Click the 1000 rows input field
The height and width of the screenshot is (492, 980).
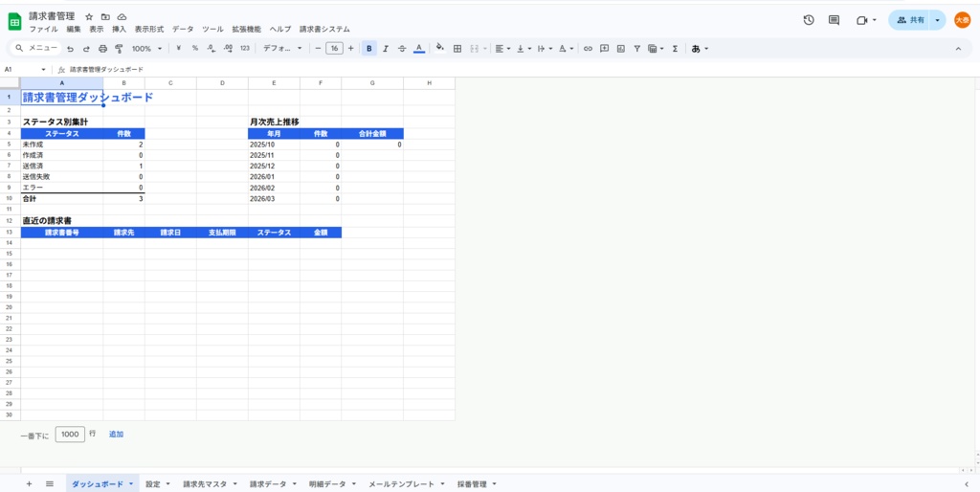coord(70,435)
